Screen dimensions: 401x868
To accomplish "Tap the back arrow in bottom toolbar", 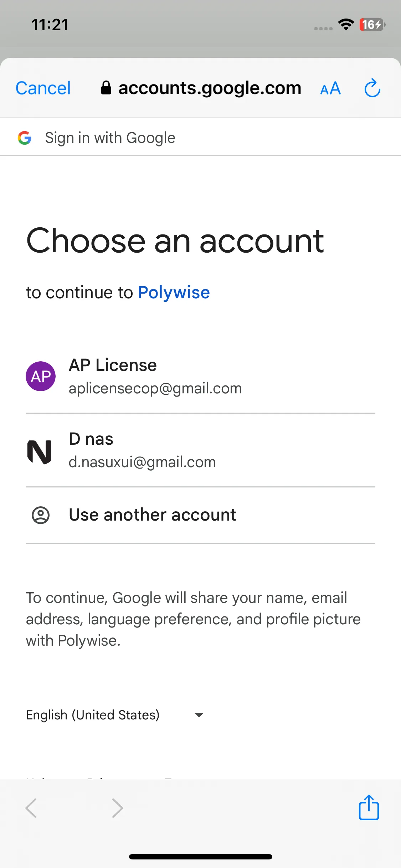I will coord(31,808).
